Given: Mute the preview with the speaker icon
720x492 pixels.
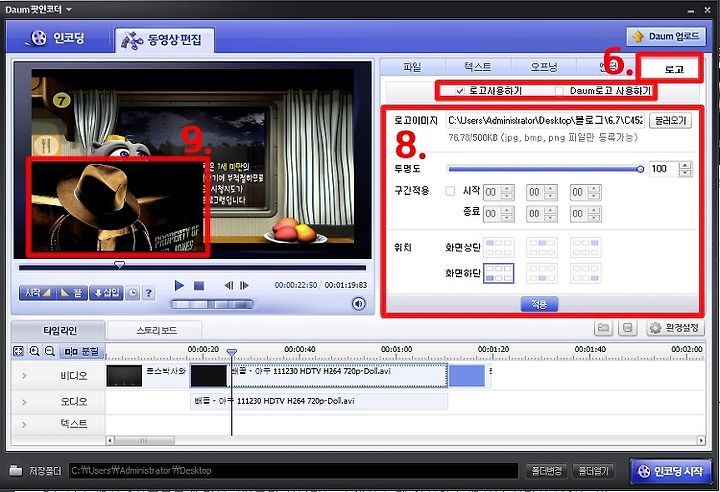Looking at the screenshot, I should (x=359, y=304).
